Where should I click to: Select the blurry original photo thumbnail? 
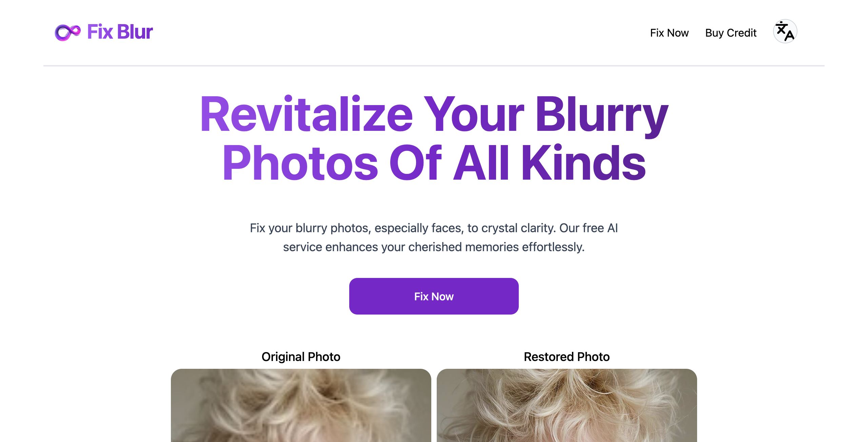click(301, 405)
